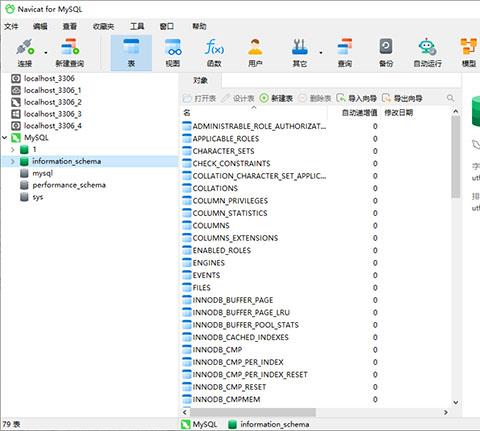Open New Query (新建查询) from toolbar
The width and height of the screenshot is (480, 431).
69,53
